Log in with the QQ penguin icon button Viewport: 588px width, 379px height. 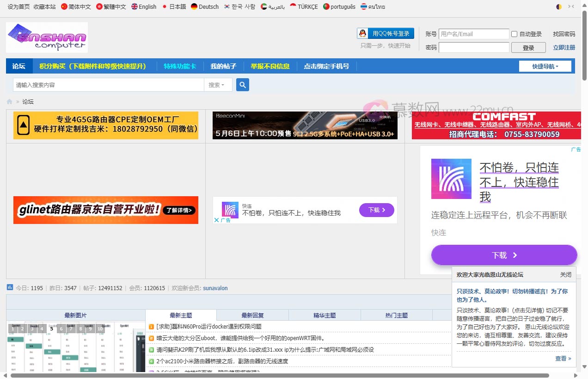(x=385, y=33)
